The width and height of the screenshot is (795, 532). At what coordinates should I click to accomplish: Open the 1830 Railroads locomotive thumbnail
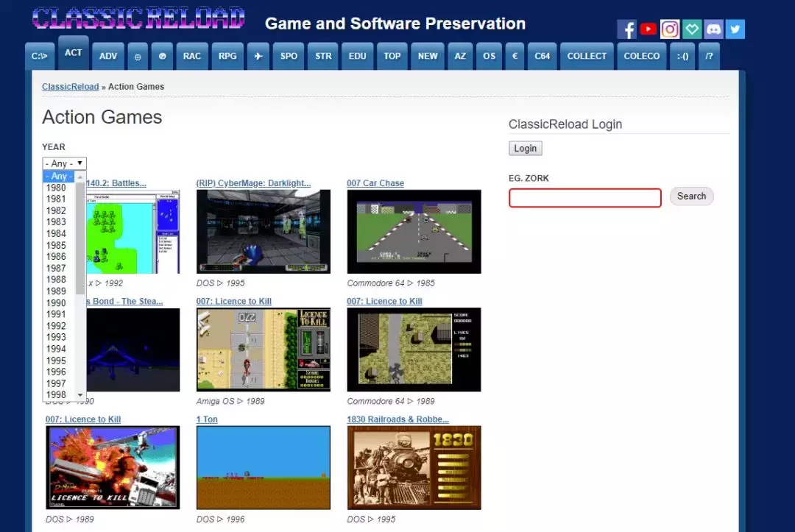pyautogui.click(x=414, y=468)
